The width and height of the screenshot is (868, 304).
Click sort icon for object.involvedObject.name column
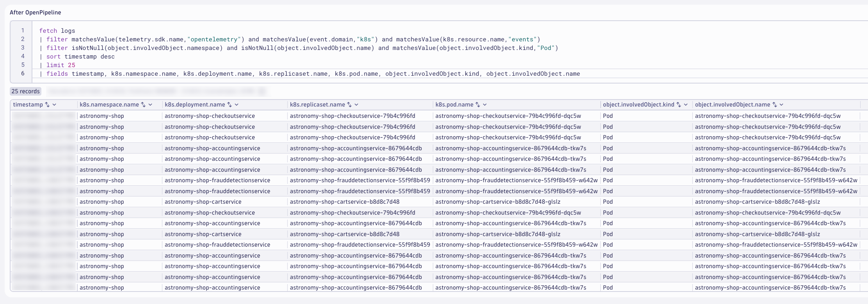coord(775,105)
